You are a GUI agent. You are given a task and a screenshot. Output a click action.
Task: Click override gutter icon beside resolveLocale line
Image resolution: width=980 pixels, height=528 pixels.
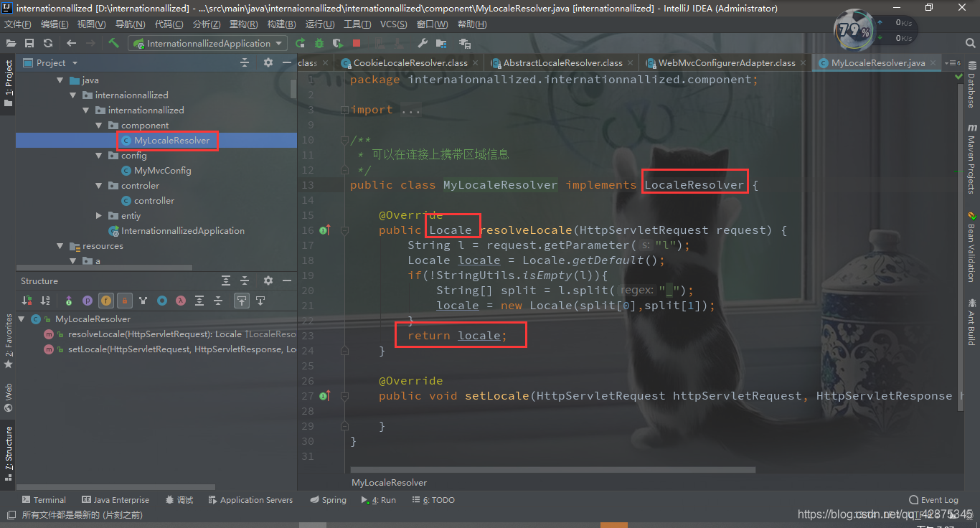(x=324, y=230)
